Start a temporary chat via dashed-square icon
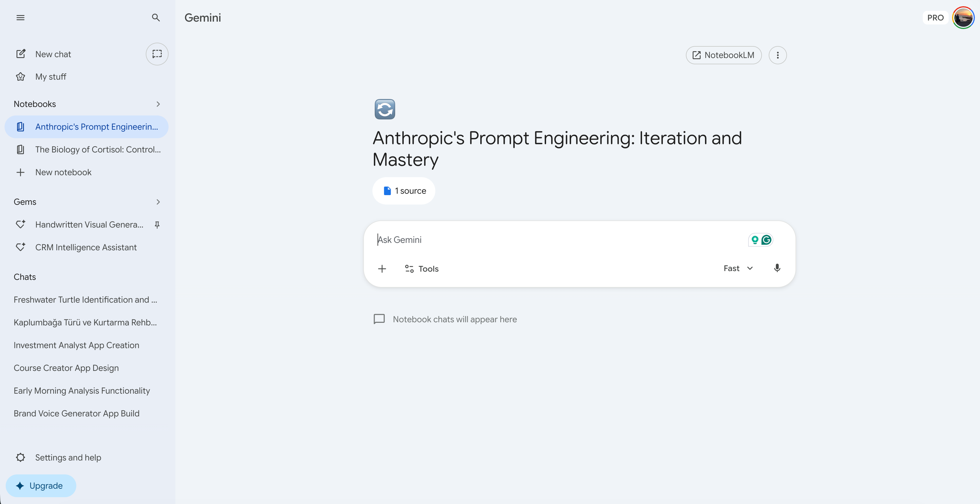 coord(157,54)
